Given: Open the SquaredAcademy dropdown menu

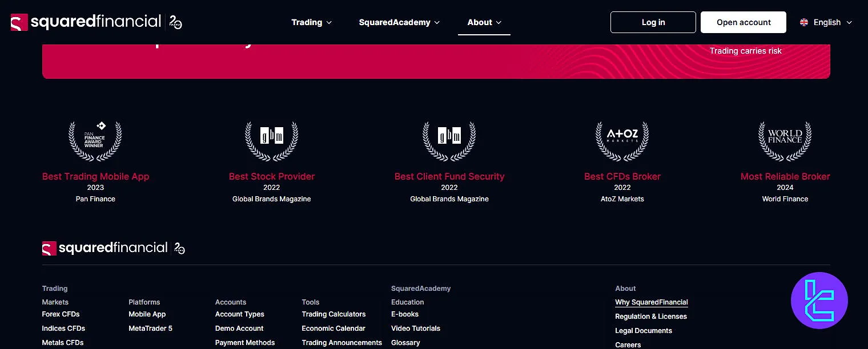Looking at the screenshot, I should pos(399,22).
